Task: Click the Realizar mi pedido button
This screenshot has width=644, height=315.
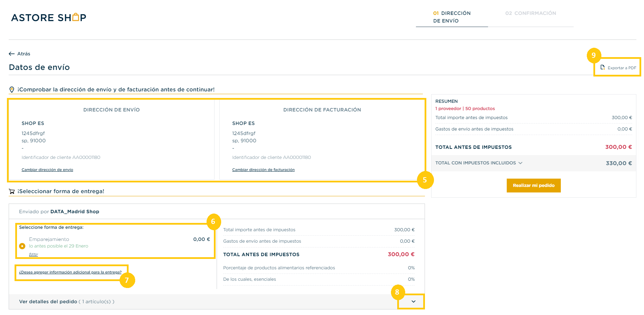Action: point(533,186)
